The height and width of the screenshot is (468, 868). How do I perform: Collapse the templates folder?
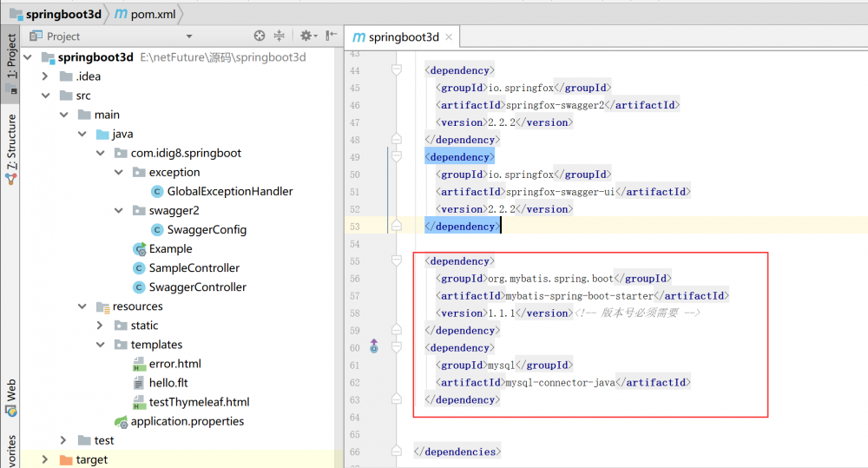pyautogui.click(x=101, y=345)
